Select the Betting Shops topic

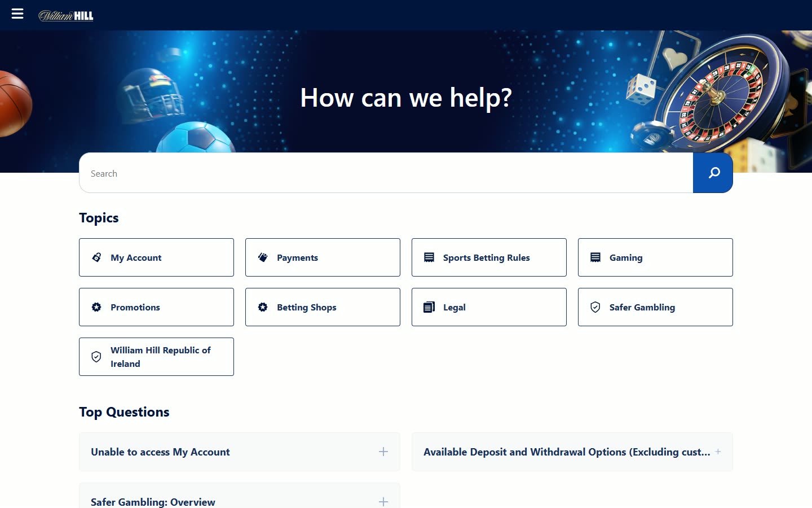pos(323,307)
